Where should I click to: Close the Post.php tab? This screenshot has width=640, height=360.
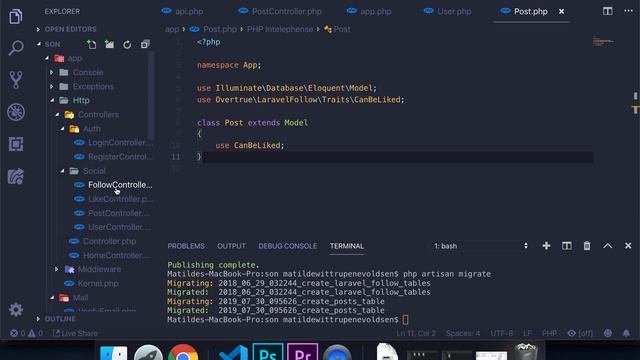(x=562, y=11)
